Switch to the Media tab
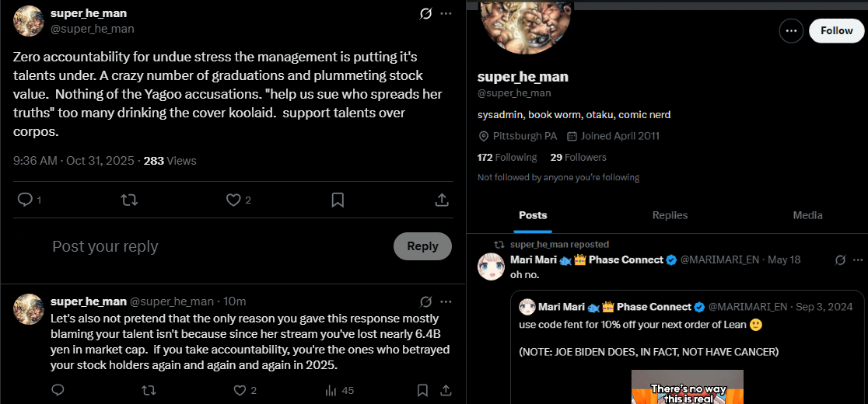 click(807, 215)
